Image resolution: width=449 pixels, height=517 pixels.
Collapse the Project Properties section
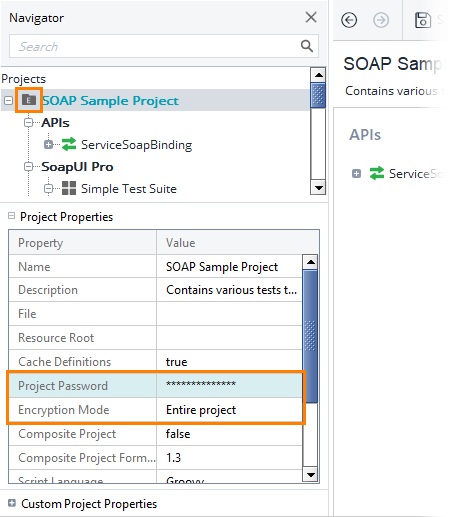click(x=12, y=216)
